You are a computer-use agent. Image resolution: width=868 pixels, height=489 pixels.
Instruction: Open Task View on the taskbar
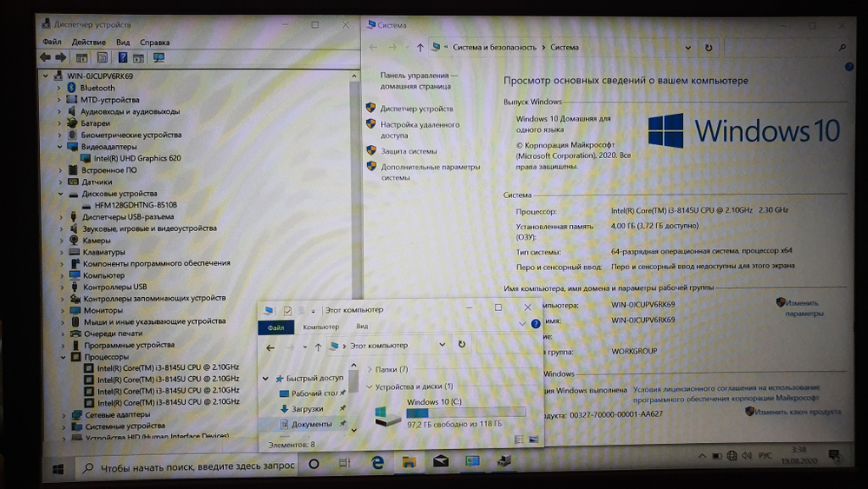345,463
